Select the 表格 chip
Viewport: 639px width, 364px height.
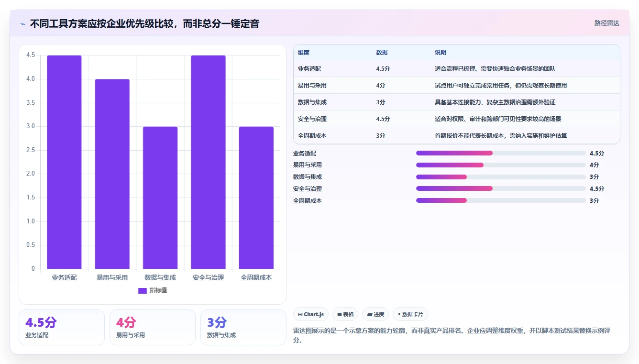point(345,314)
